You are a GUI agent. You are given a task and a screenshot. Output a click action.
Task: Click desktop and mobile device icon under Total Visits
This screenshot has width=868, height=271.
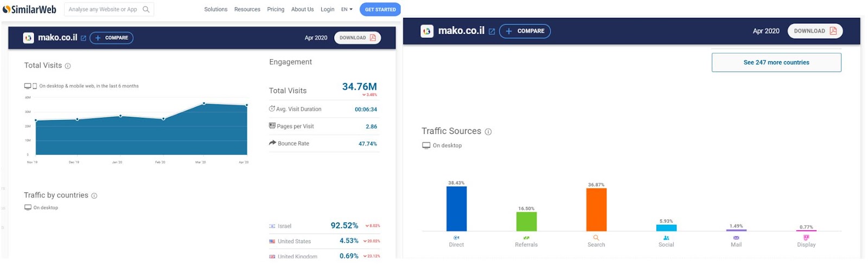click(x=30, y=86)
